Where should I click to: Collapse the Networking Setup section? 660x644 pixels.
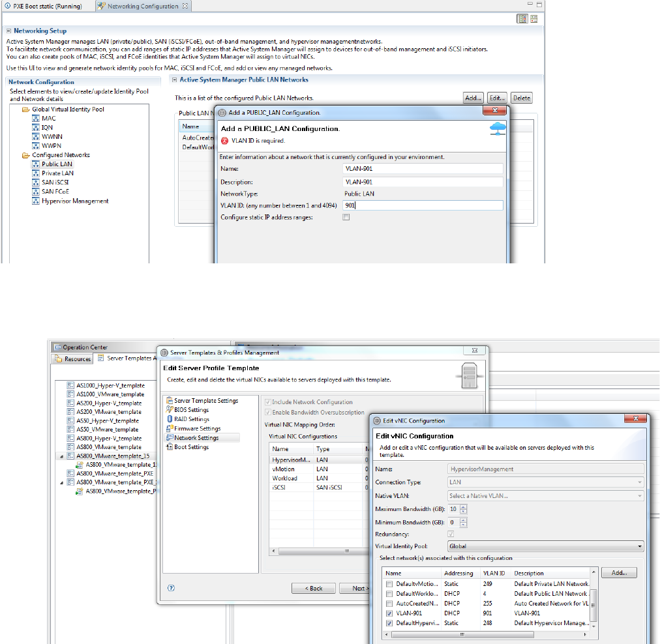click(x=9, y=31)
